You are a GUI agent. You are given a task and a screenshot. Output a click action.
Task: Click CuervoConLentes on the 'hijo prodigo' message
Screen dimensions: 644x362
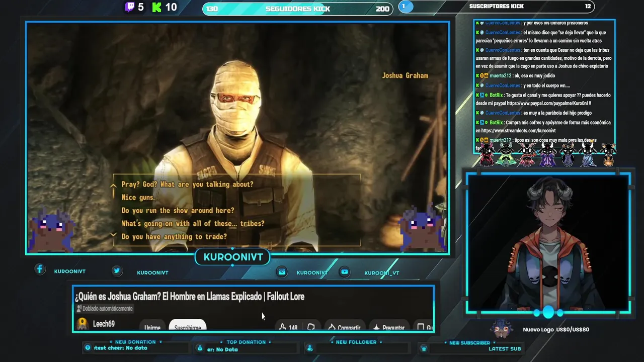pyautogui.click(x=503, y=113)
